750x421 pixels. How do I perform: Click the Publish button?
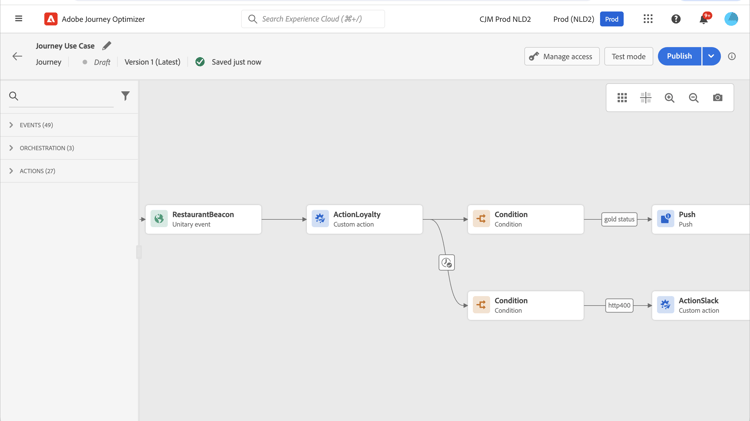pyautogui.click(x=679, y=56)
